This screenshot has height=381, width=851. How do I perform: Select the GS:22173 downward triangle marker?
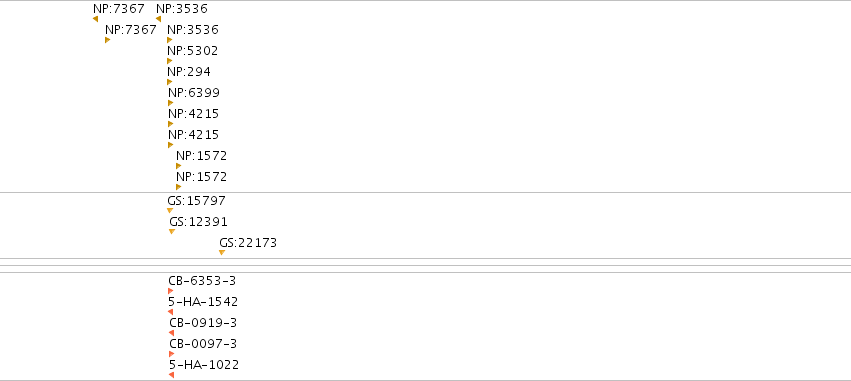(222, 252)
